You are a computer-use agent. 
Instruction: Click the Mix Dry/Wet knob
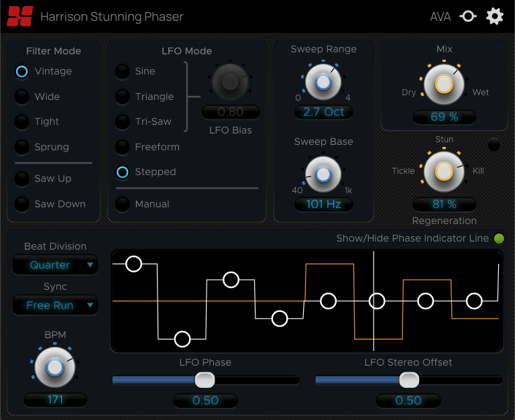point(444,85)
